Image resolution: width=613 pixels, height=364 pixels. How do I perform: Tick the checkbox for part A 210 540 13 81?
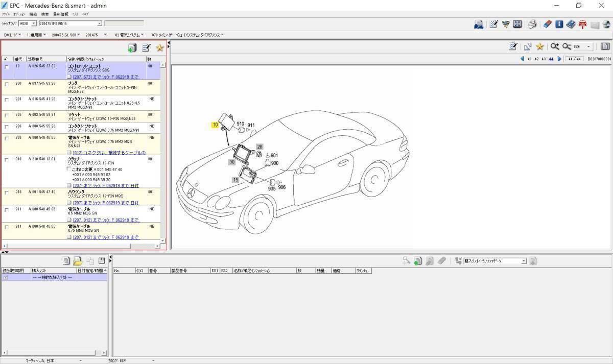(7, 160)
